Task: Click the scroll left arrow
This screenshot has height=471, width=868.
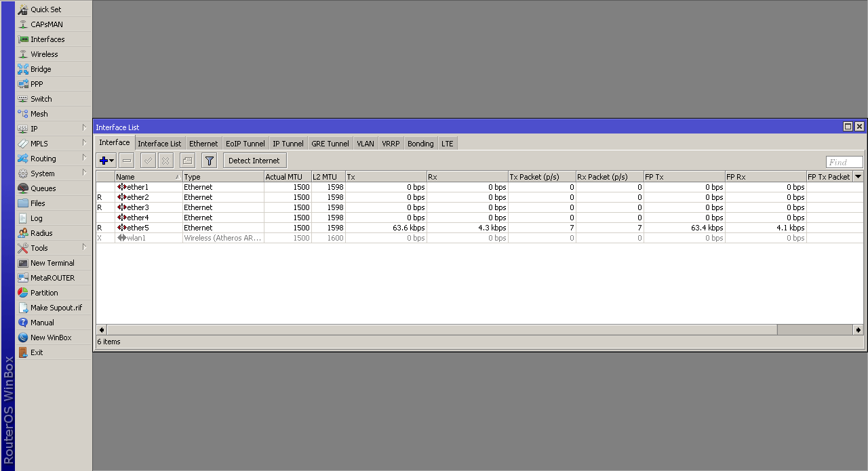Action: (x=102, y=329)
